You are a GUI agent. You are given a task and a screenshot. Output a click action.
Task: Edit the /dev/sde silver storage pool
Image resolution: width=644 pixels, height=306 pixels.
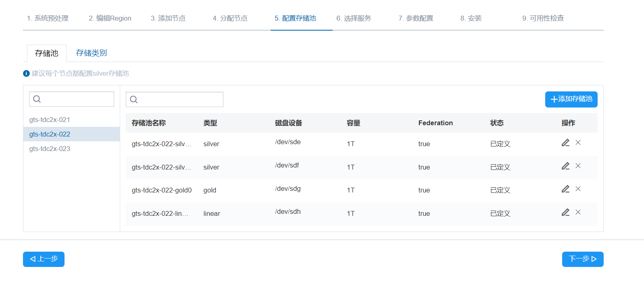pyautogui.click(x=565, y=143)
